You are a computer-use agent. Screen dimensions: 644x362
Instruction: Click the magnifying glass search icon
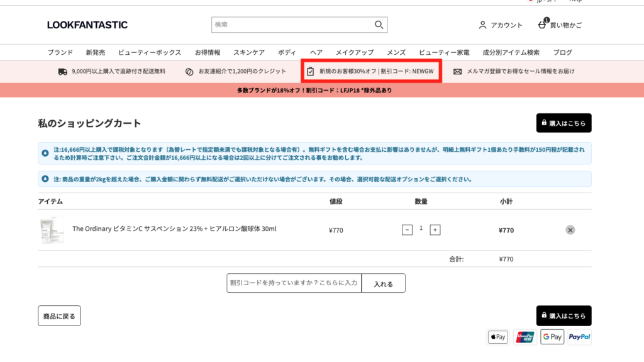pyautogui.click(x=379, y=25)
